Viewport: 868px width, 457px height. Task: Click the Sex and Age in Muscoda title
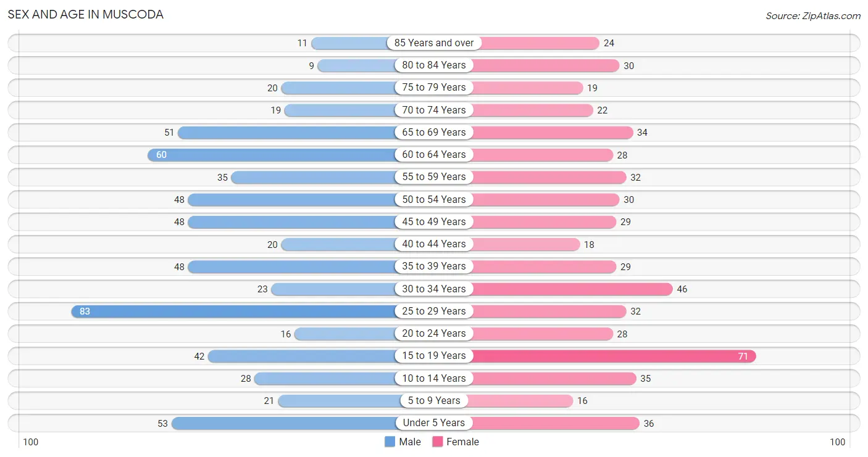click(86, 14)
